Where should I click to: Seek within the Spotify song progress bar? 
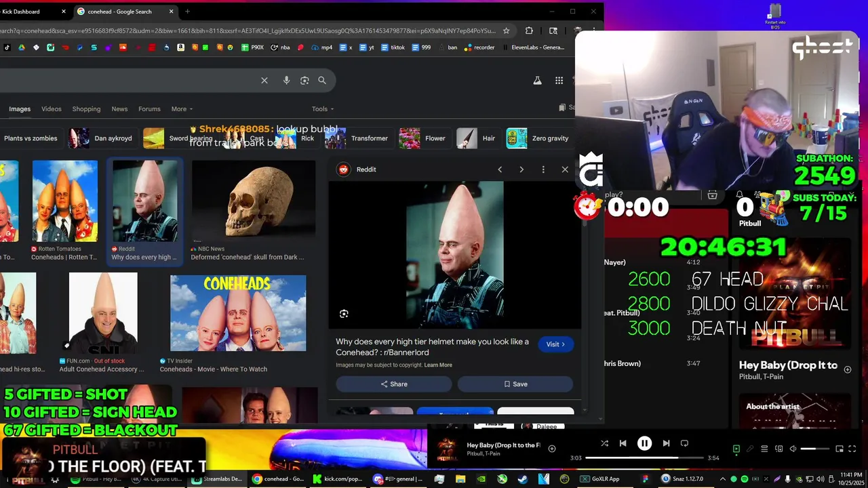pos(644,458)
